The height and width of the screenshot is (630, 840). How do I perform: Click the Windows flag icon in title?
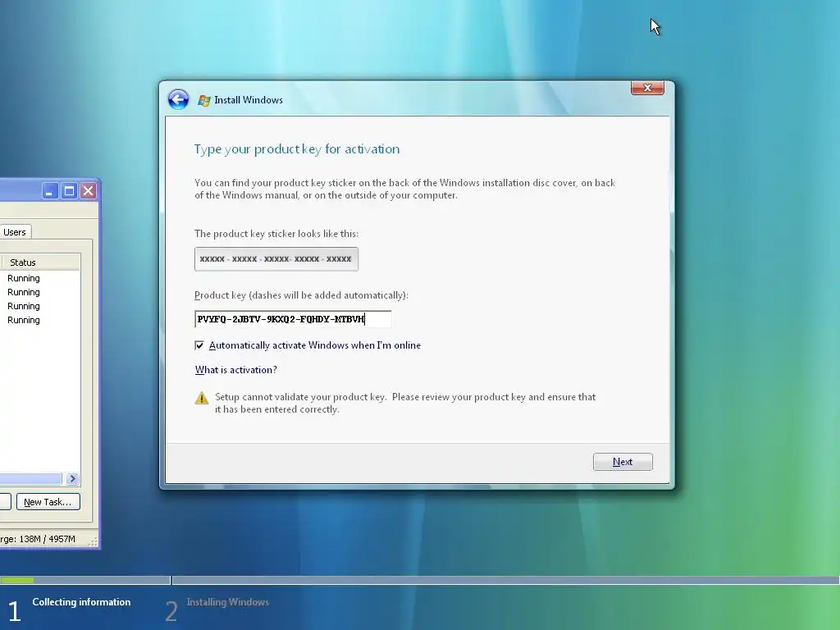tap(204, 100)
